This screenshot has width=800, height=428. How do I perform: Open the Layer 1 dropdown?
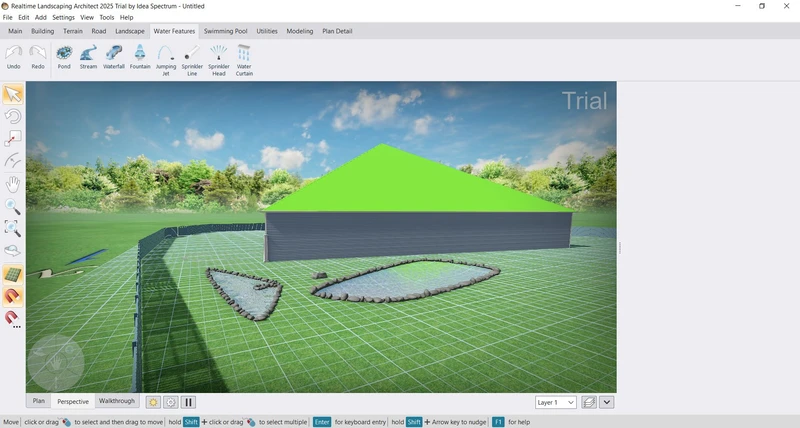(556, 402)
